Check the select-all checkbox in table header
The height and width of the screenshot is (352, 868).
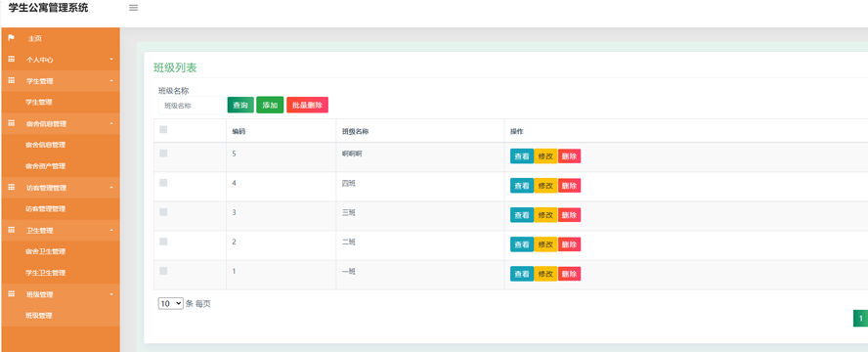(163, 130)
